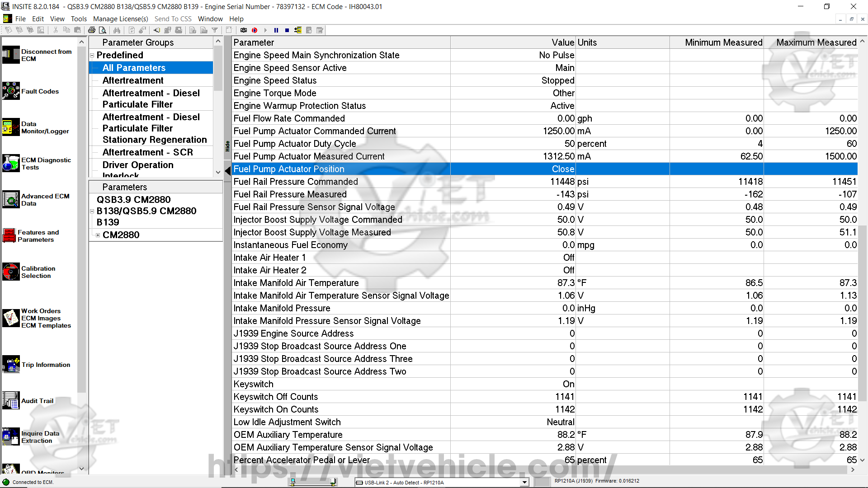Click the binoculars find icon
868x488 pixels.
point(117,30)
